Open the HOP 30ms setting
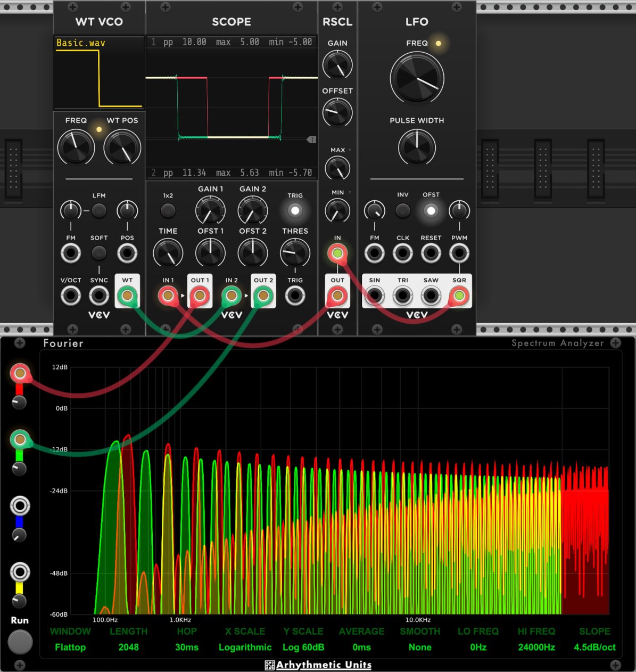Viewport: 636px width, 672px height. coord(187,639)
